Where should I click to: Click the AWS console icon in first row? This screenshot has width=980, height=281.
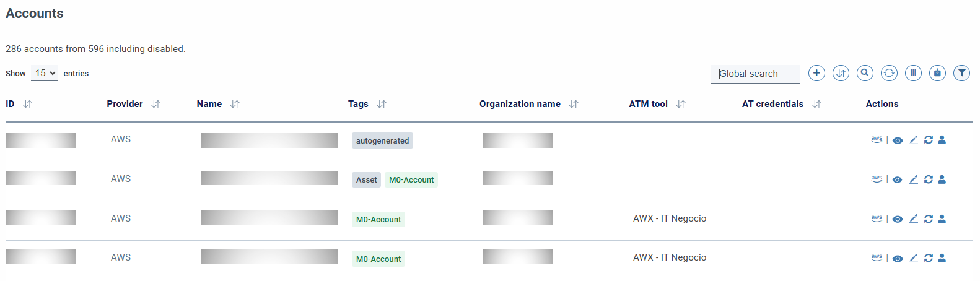click(877, 140)
